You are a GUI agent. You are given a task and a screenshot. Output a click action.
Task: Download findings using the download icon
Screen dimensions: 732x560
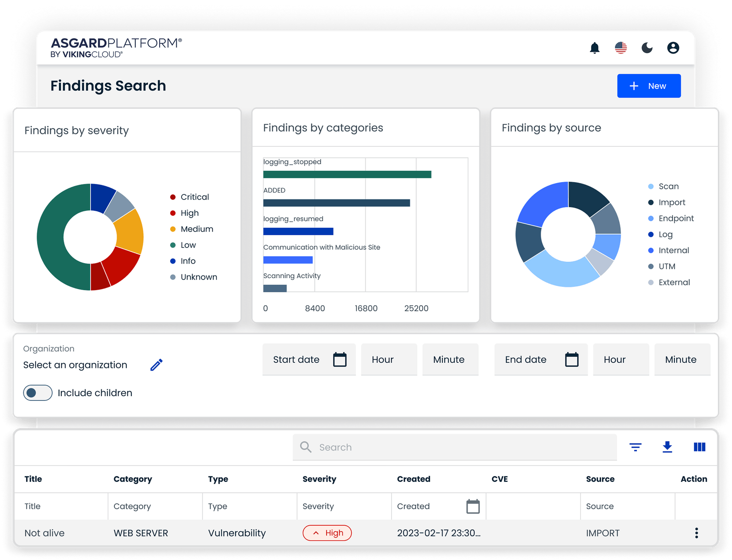point(667,447)
